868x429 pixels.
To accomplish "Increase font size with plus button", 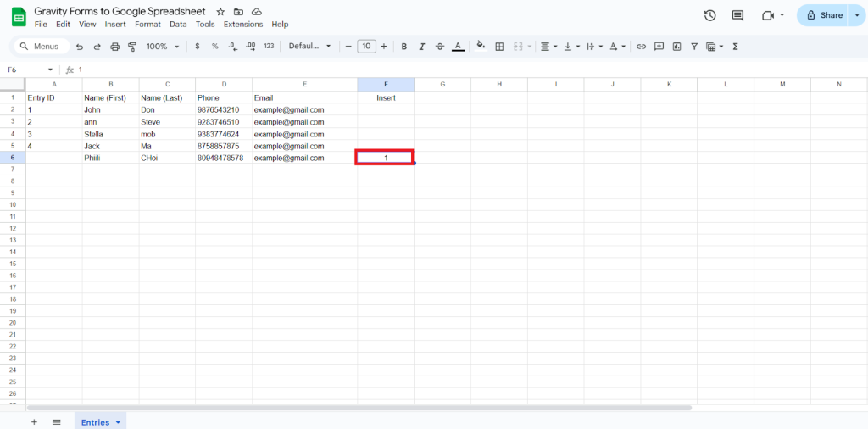I will (x=384, y=47).
